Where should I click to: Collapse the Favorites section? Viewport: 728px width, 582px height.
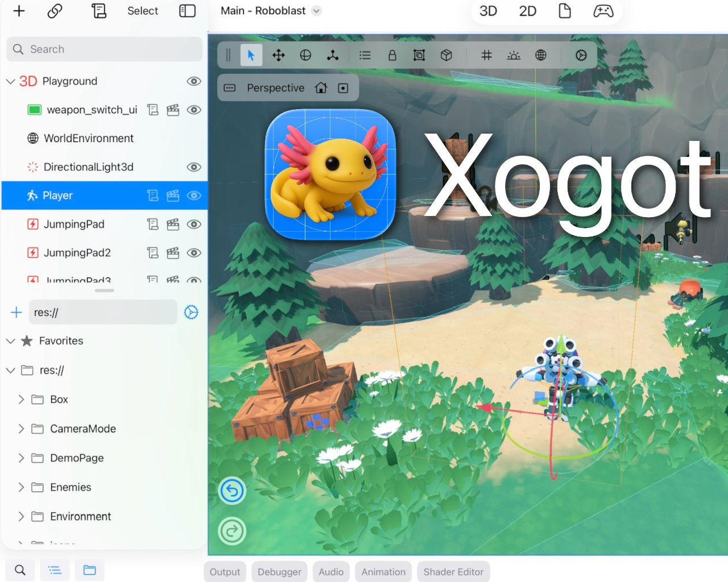point(10,341)
